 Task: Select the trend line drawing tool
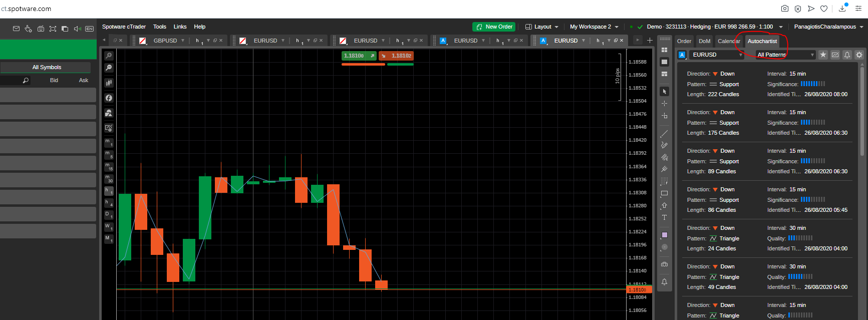[664, 134]
